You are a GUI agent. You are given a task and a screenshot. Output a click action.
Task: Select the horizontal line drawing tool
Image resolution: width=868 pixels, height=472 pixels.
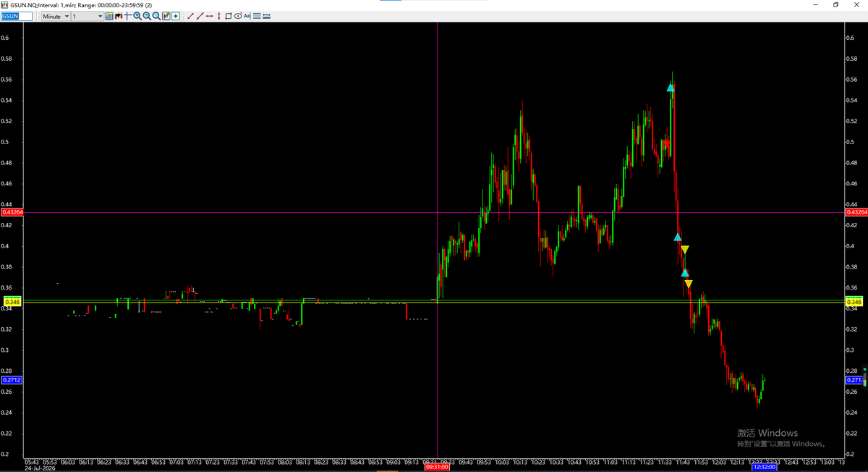coord(210,16)
